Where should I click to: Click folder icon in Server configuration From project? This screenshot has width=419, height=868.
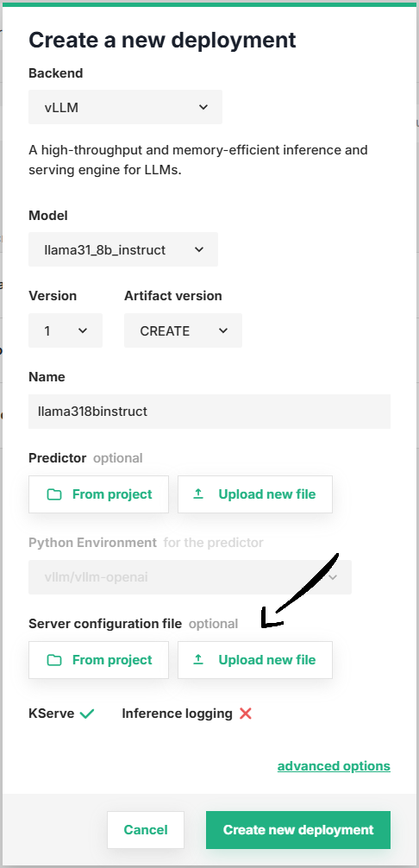pos(54,660)
